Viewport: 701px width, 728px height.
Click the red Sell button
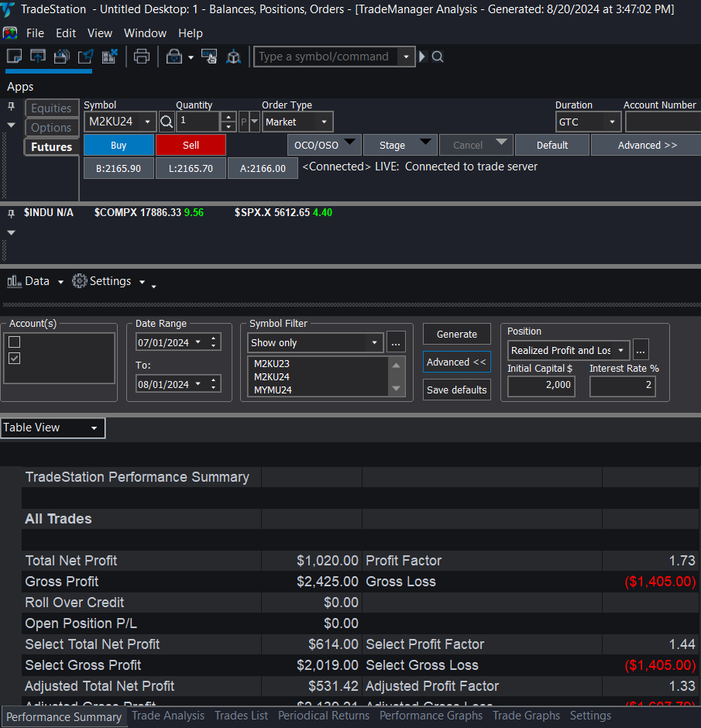(x=191, y=146)
